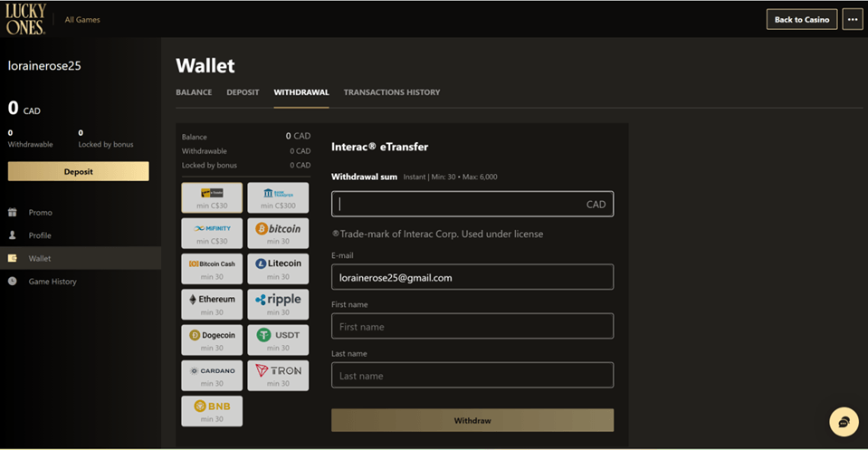
Task: Choose USDT withdrawal tile
Action: tap(278, 339)
